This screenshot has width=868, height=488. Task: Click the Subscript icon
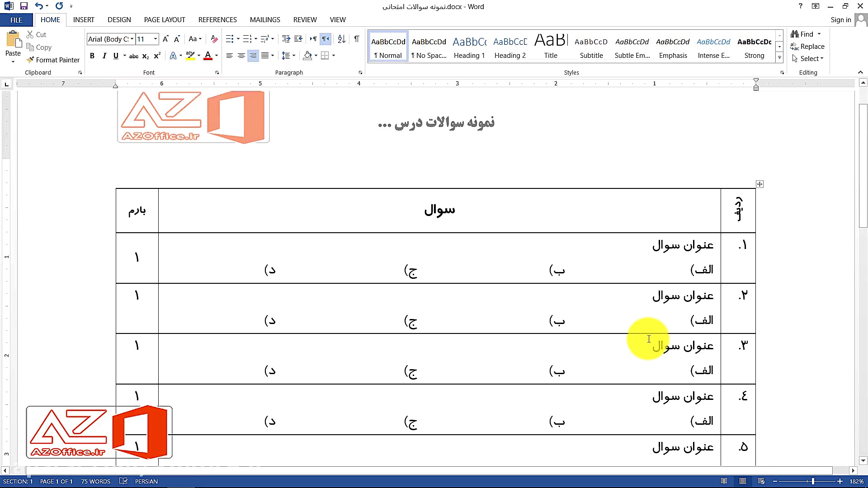(x=145, y=56)
